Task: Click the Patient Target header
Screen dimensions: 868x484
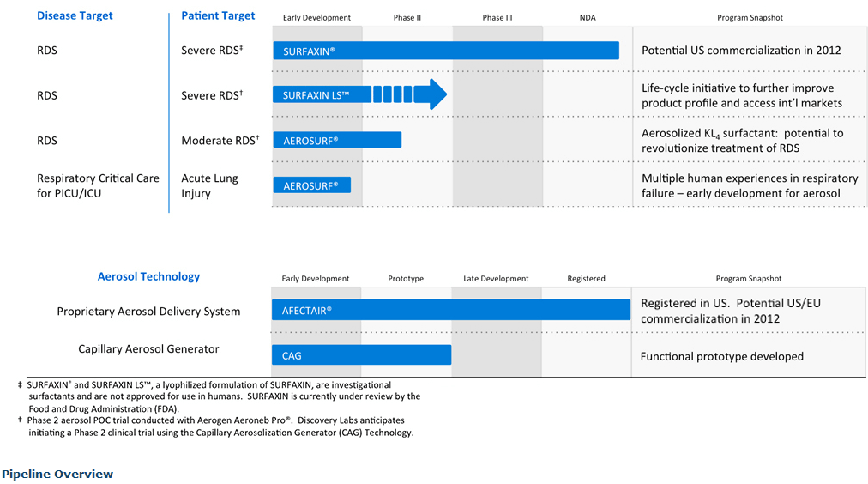Action: [218, 15]
